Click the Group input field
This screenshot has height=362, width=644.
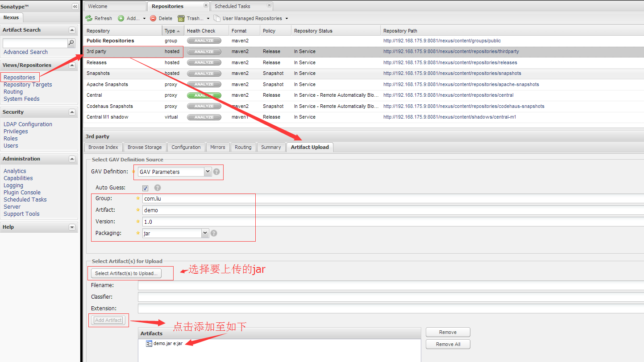tap(393, 199)
